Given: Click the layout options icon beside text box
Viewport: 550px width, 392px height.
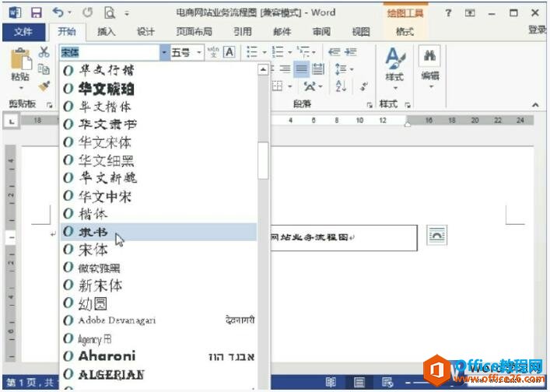Looking at the screenshot, I should (x=436, y=235).
